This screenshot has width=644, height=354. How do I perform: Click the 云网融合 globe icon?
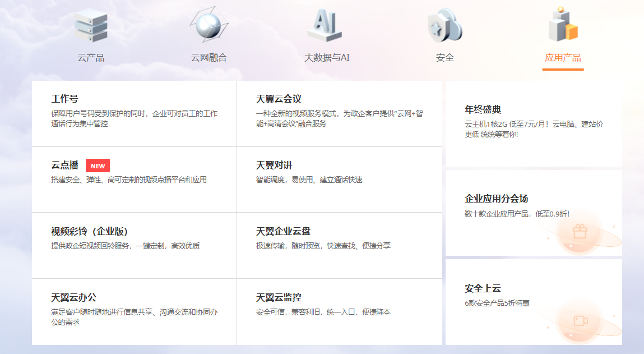point(209,25)
